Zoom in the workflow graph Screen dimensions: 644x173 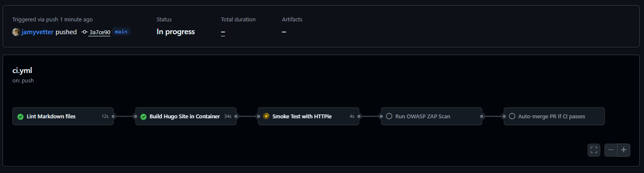(x=624, y=150)
